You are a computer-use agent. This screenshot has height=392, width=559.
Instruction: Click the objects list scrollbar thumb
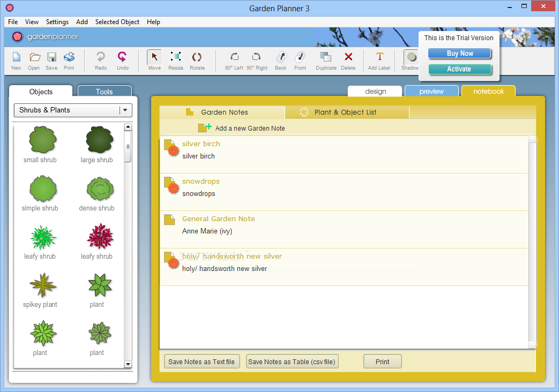pyautogui.click(x=128, y=147)
